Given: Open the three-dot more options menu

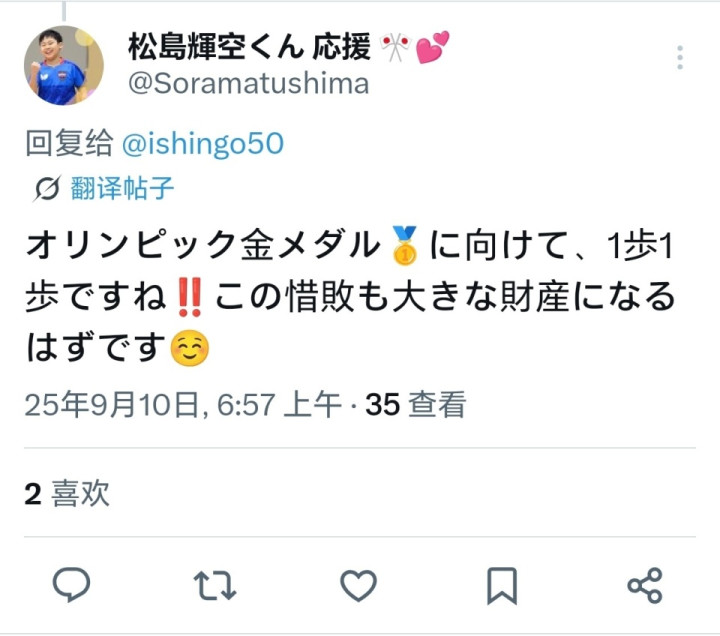Looking at the screenshot, I should pos(680,57).
